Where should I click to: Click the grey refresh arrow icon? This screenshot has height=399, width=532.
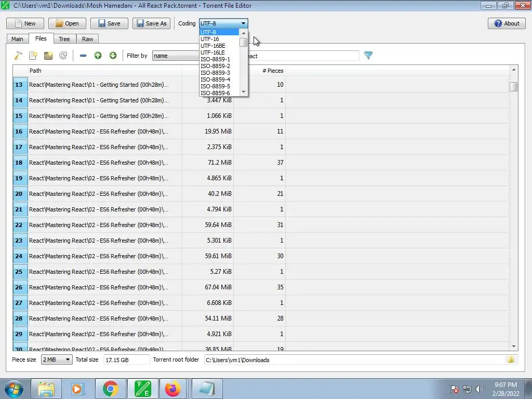(x=63, y=55)
